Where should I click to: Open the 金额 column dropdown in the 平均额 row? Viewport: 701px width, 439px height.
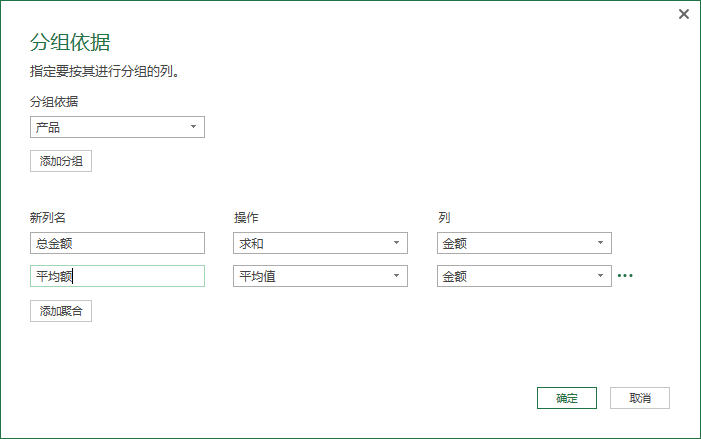524,276
